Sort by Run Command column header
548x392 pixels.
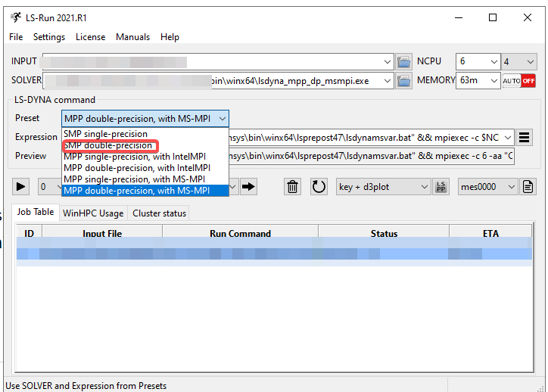point(240,233)
